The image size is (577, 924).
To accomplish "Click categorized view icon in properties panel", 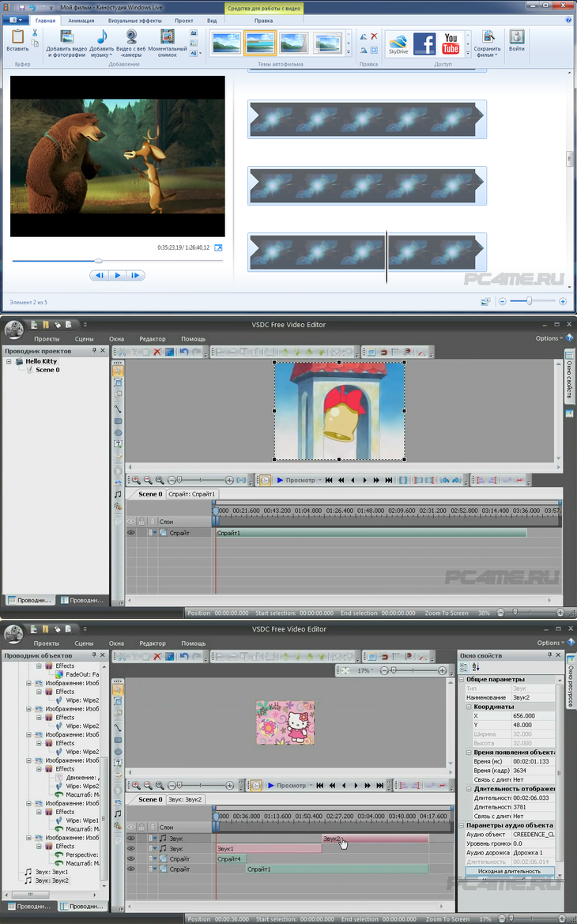I will 464,667.
